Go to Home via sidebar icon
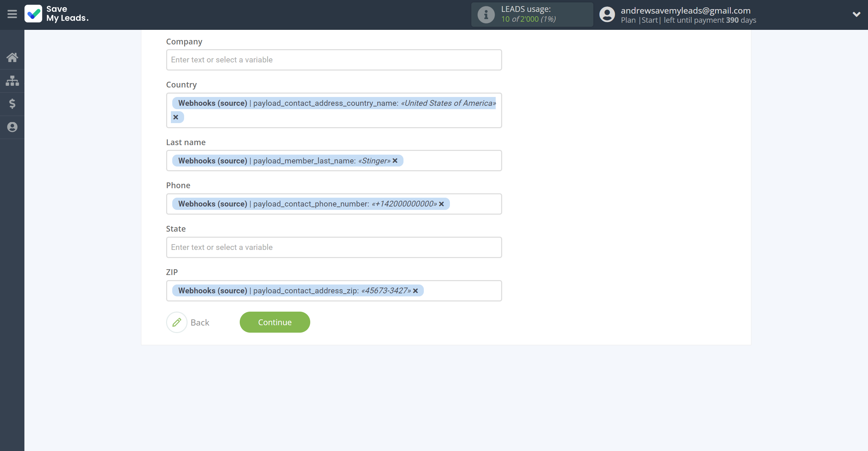The height and width of the screenshot is (451, 868). tap(12, 57)
